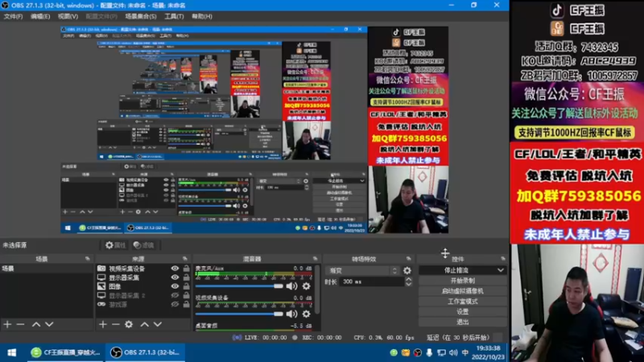Open the 场景集合(S) menu
644x362 pixels.
tap(140, 16)
